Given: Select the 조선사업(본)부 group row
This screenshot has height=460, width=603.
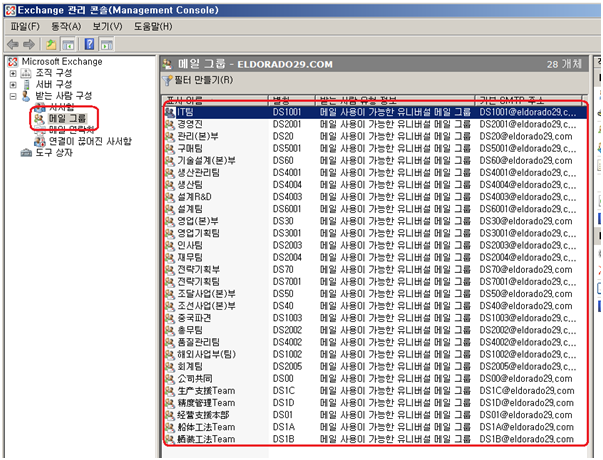Looking at the screenshot, I should [375, 306].
